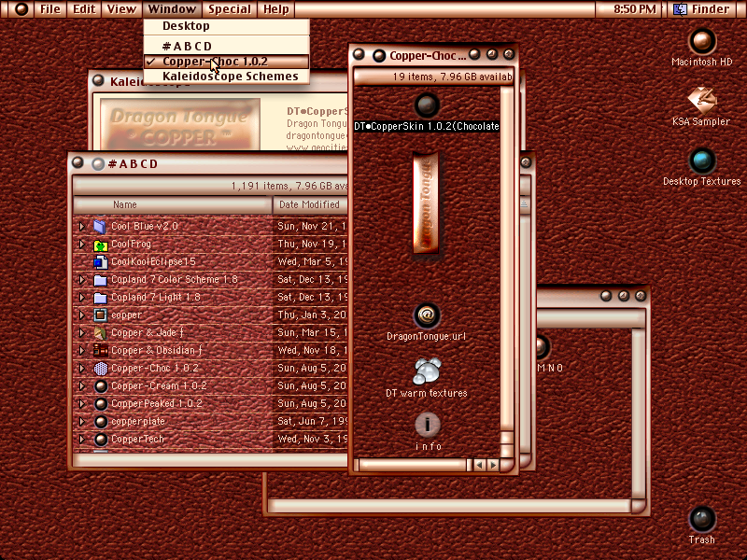Expand the Copland 7 Light 1.8 folder
Viewport: 747px width, 560px height.
82,298
